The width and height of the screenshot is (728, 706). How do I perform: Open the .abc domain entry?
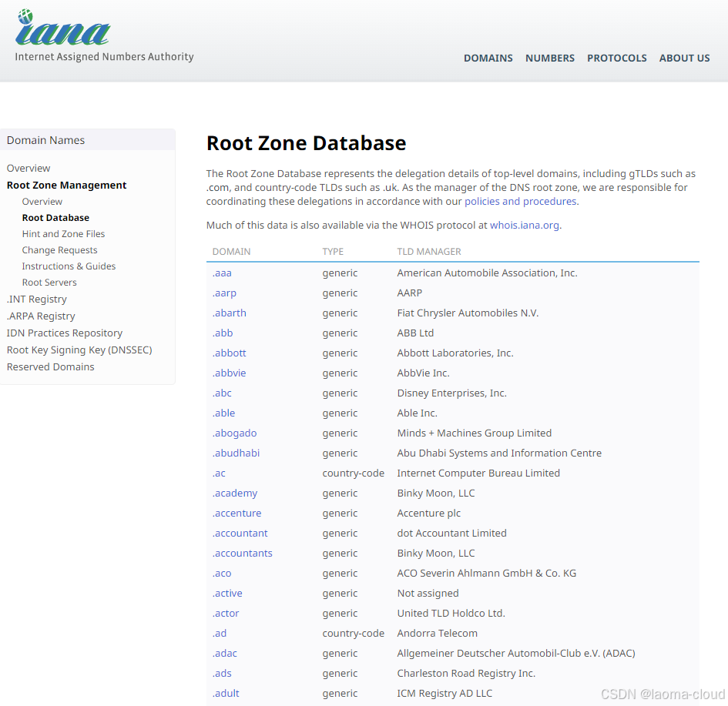click(x=222, y=393)
